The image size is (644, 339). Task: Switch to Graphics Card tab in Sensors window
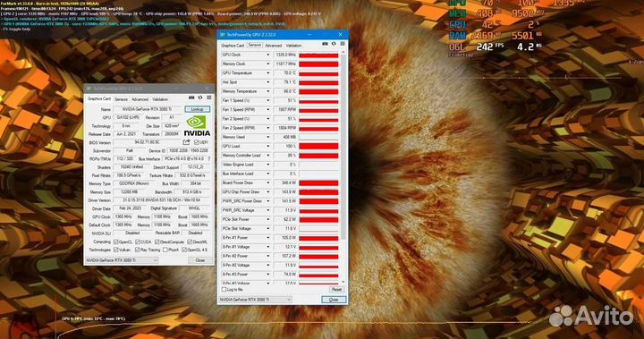pyautogui.click(x=233, y=46)
